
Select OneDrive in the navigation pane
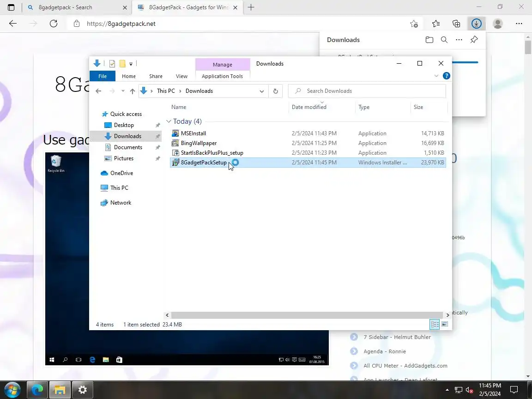(x=121, y=173)
